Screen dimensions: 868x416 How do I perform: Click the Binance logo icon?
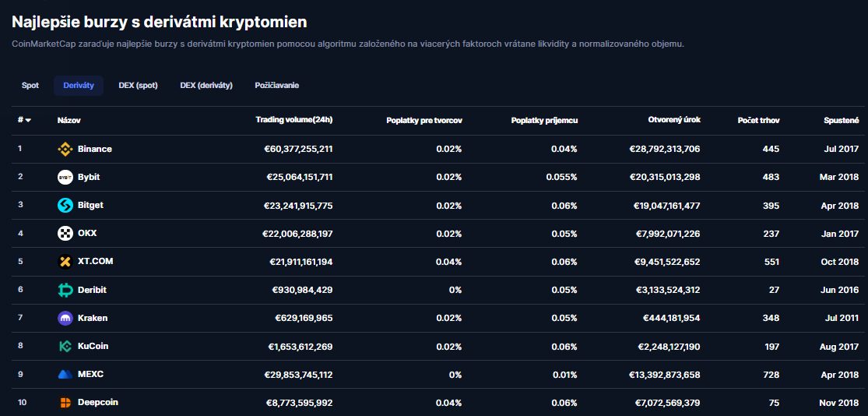point(65,149)
